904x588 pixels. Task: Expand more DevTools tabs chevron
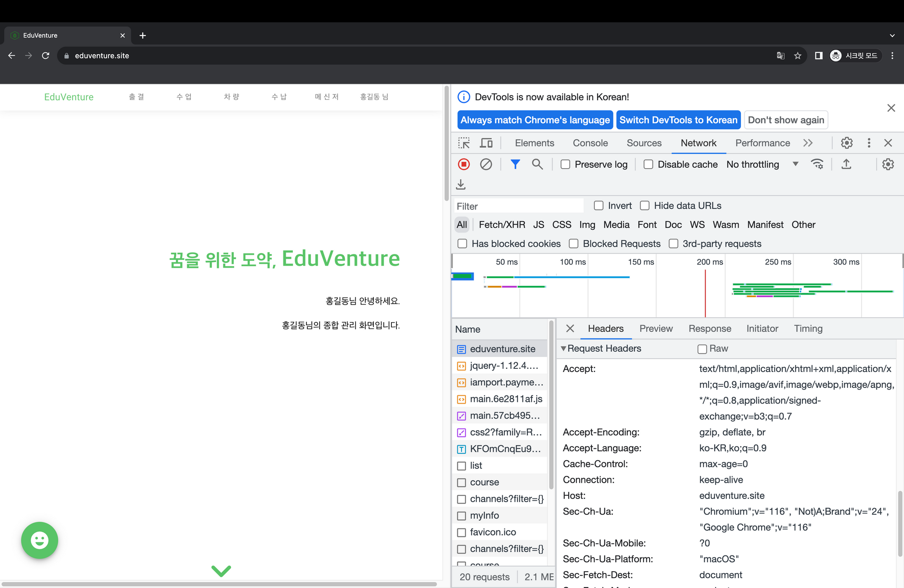coord(808,143)
